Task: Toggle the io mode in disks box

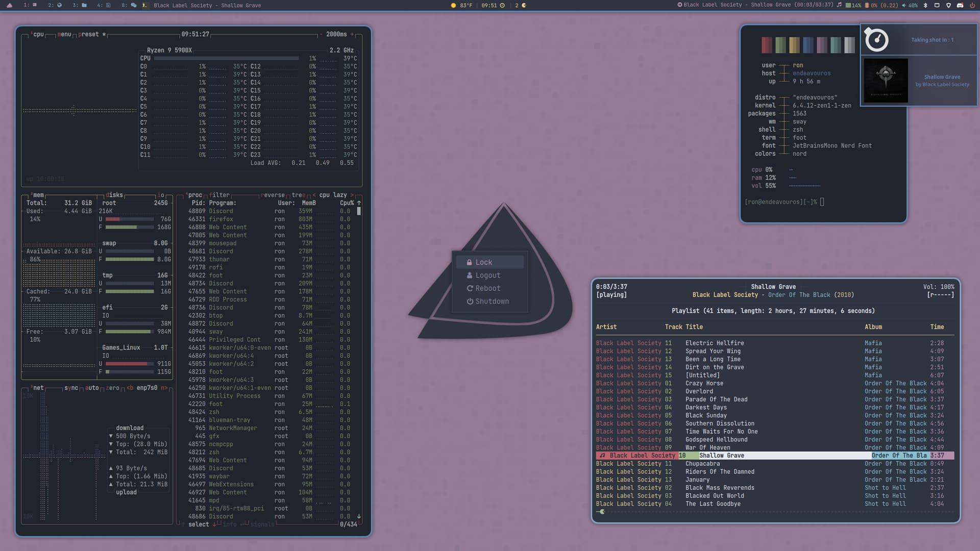Action: [x=161, y=195]
